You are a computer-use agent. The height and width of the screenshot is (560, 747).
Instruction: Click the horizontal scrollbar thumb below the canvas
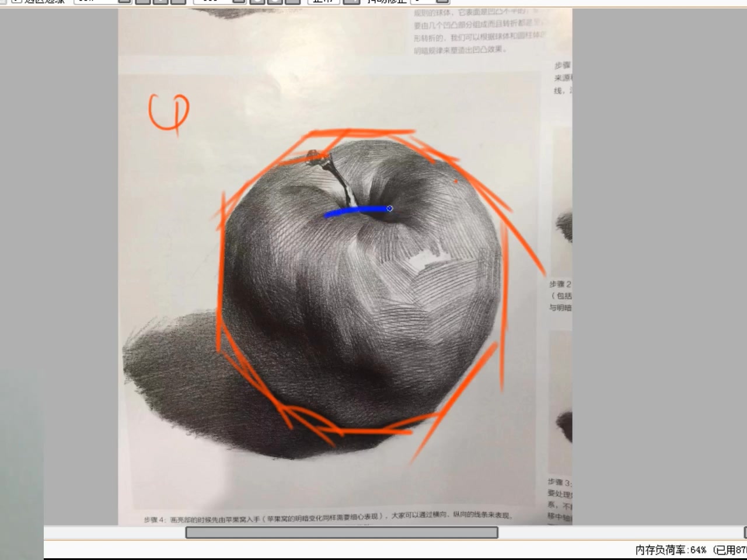coord(341,532)
